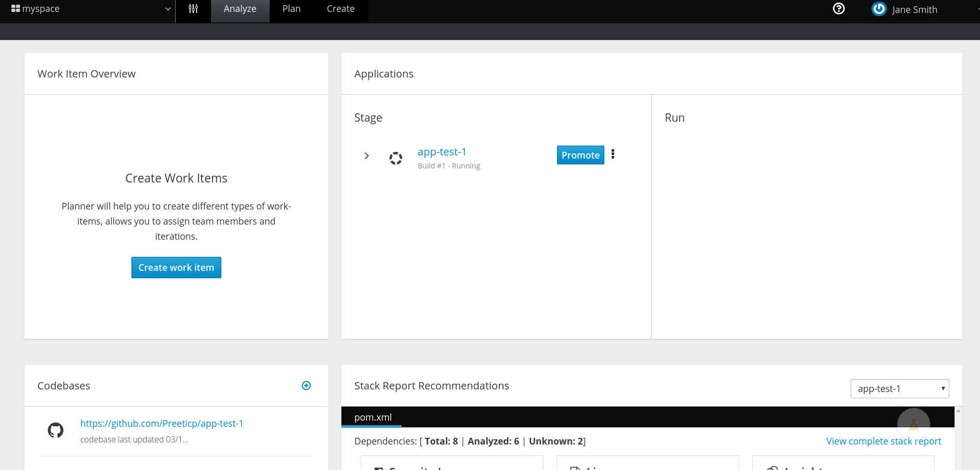Select the pom.xml tab
The width and height of the screenshot is (980, 470).
coord(373,417)
